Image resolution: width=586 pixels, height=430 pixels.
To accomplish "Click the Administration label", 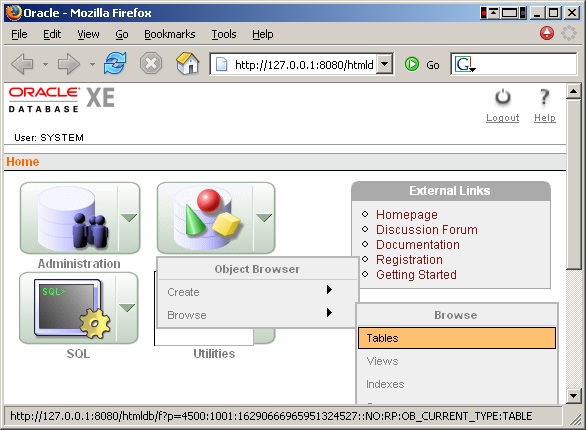I will tap(79, 264).
